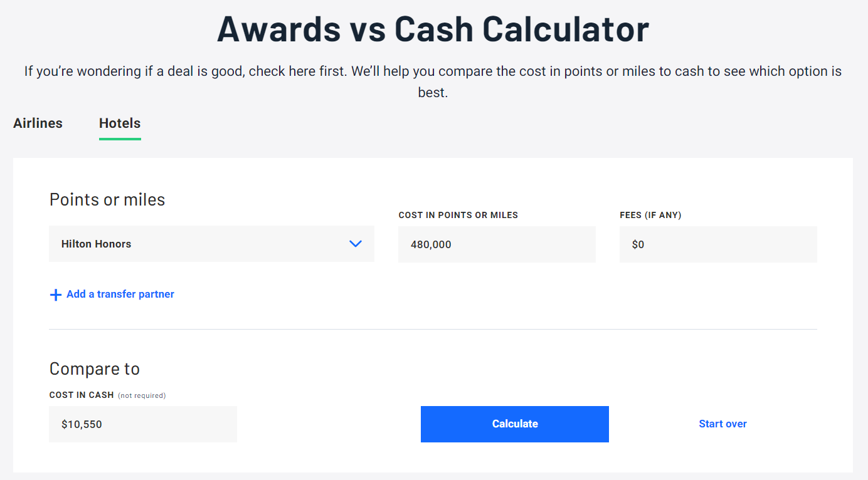Open the Hilton Honors program dropdown

point(211,244)
